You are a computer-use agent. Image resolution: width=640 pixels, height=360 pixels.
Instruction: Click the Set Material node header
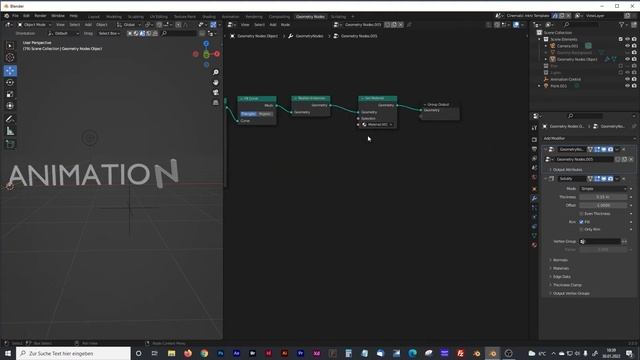tap(378, 98)
